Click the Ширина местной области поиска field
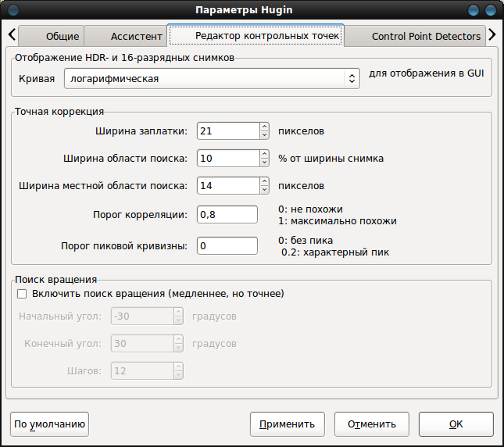 tap(228, 185)
